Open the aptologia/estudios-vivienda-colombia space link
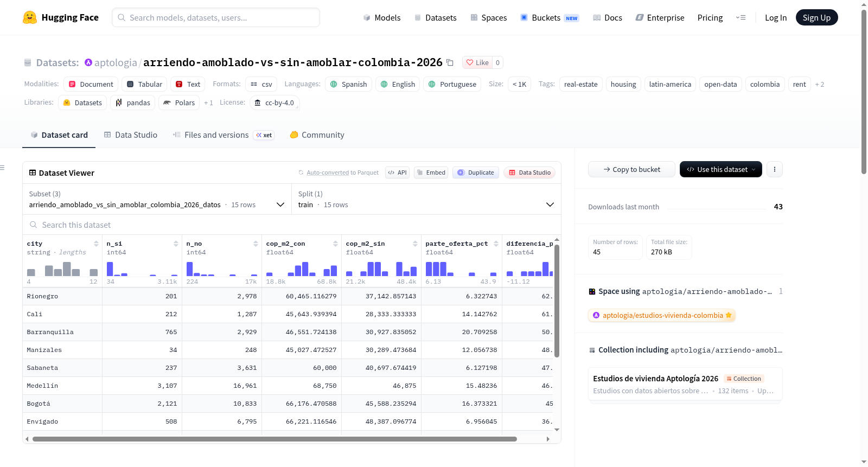This screenshot has height=467, width=868. (x=662, y=315)
